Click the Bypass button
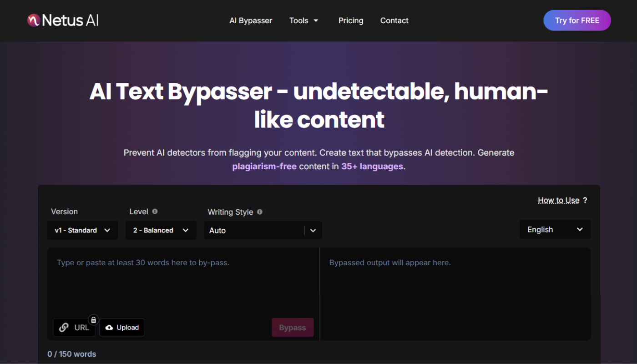Screen dimensions: 637x364 tap(293, 328)
